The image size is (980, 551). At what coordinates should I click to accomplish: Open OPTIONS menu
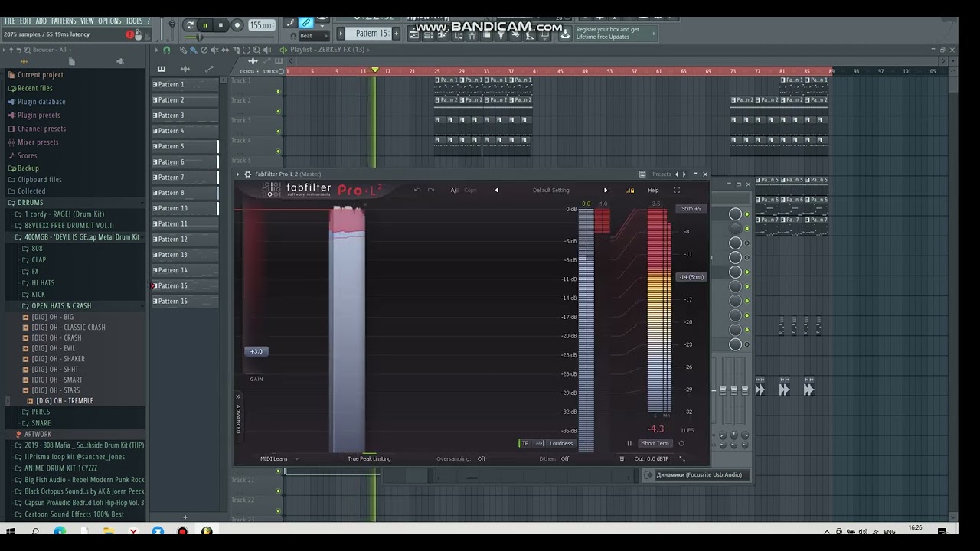[109, 21]
